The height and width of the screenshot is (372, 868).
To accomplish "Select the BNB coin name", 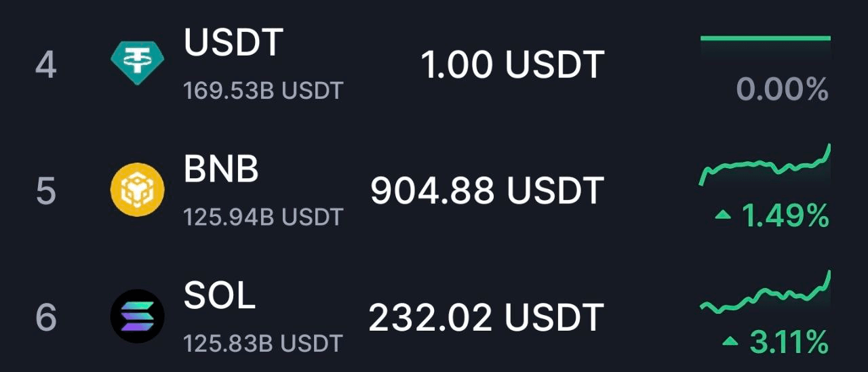I will tap(221, 170).
